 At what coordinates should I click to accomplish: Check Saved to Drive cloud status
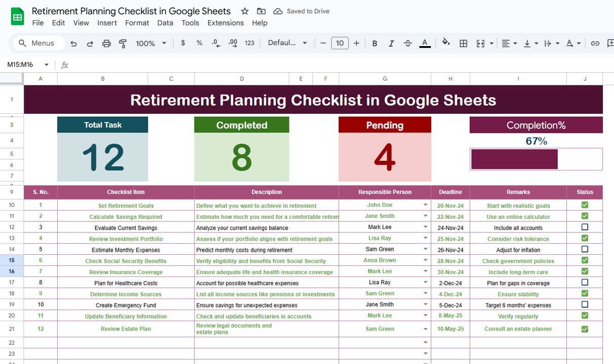click(301, 11)
